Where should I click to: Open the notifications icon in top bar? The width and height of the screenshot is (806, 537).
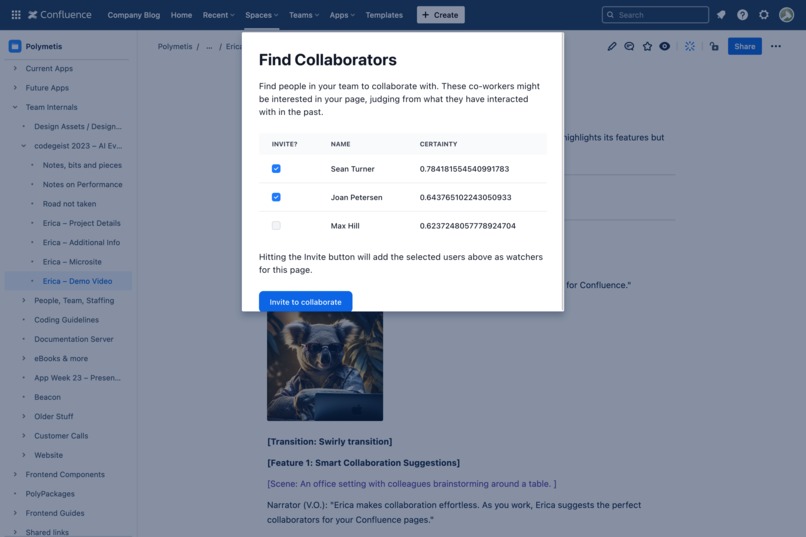721,15
